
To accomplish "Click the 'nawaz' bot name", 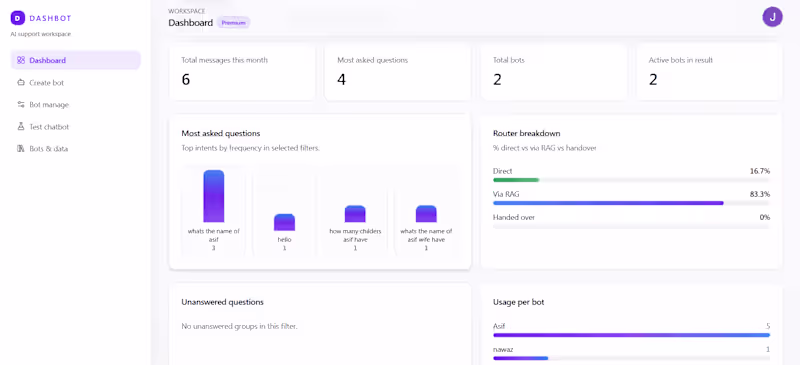I will tap(503, 349).
